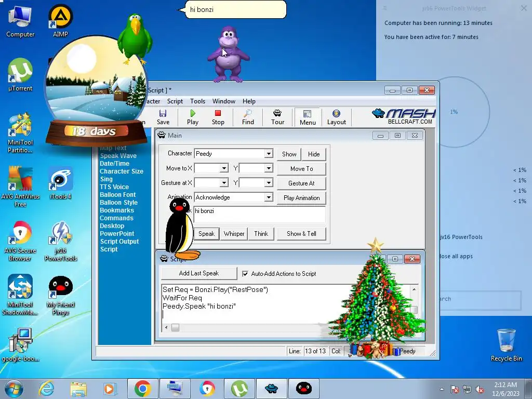Click the Think button
This screenshot has height=399, width=532.
pyautogui.click(x=261, y=234)
